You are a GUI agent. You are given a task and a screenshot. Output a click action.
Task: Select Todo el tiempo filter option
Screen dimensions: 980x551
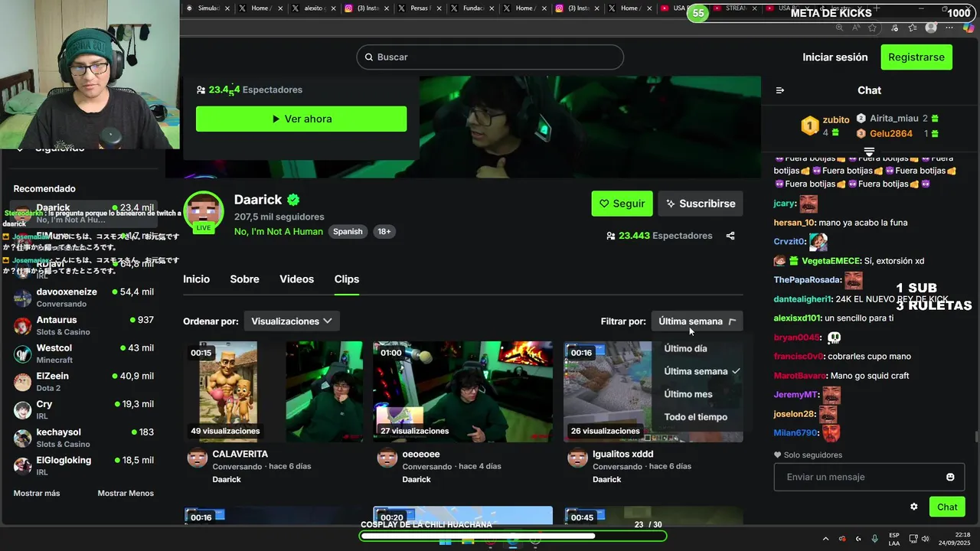(x=696, y=417)
